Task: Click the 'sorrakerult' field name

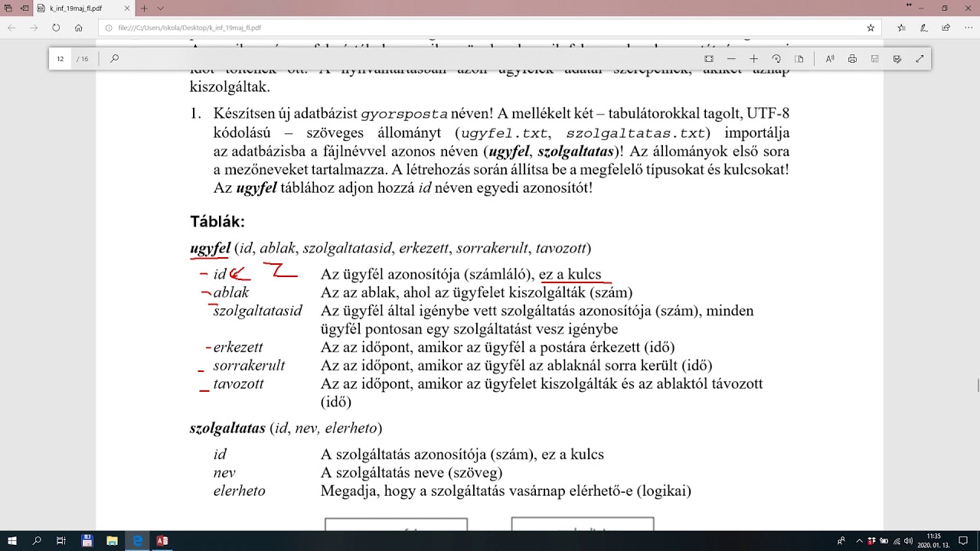Action: (x=249, y=366)
